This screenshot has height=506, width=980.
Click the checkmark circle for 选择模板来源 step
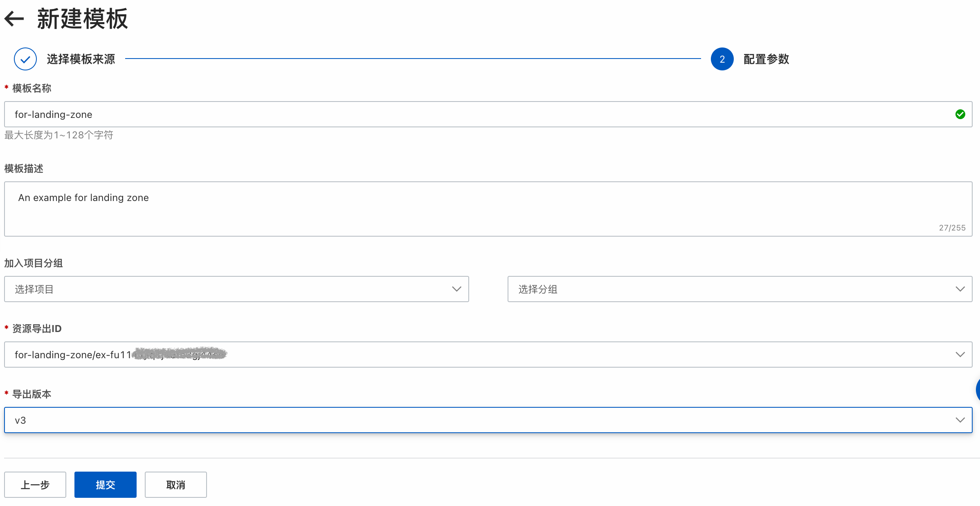pos(25,59)
